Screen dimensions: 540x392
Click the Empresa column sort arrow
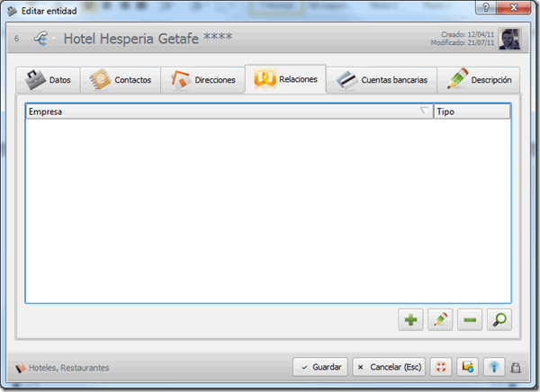(x=424, y=110)
